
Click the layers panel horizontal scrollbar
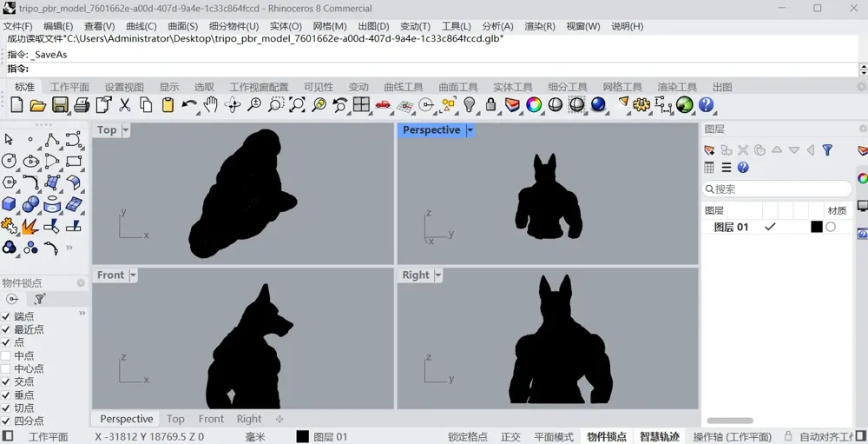coord(730,421)
